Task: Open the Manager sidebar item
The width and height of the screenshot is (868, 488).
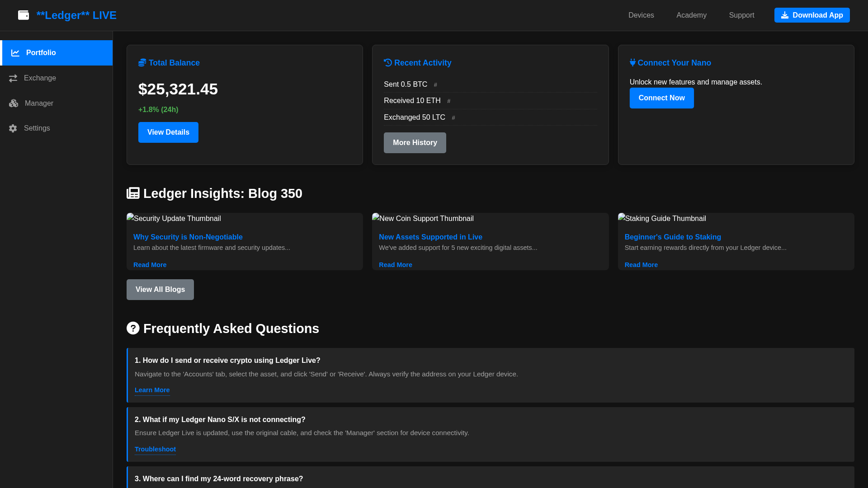Action: pos(57,103)
